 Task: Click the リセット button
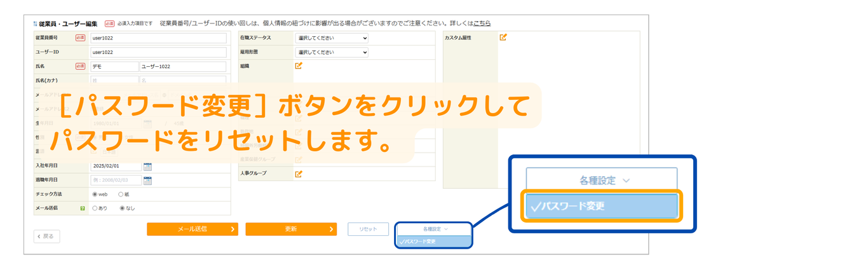pos(368,229)
